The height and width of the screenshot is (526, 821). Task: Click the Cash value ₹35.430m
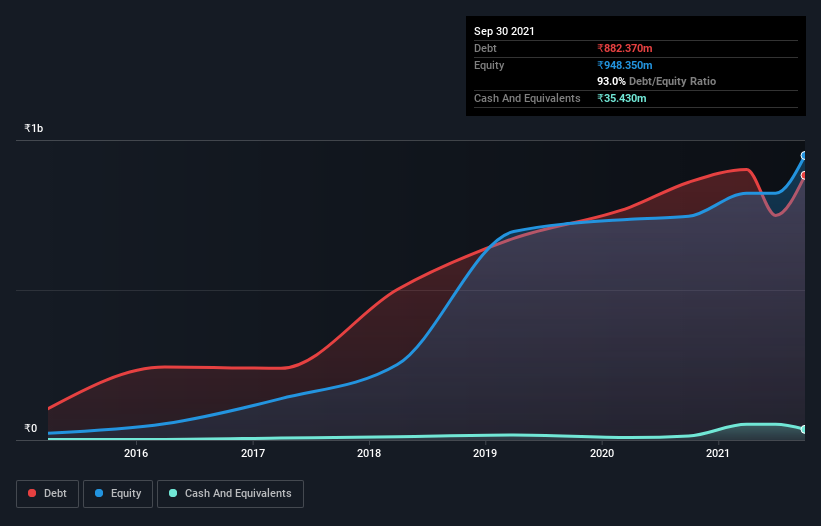click(622, 98)
